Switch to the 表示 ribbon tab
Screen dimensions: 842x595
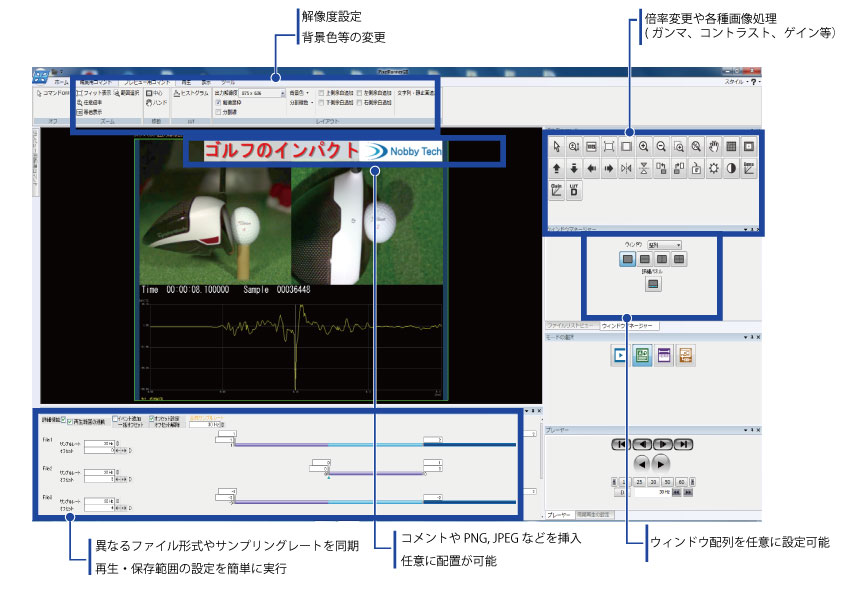[206, 82]
